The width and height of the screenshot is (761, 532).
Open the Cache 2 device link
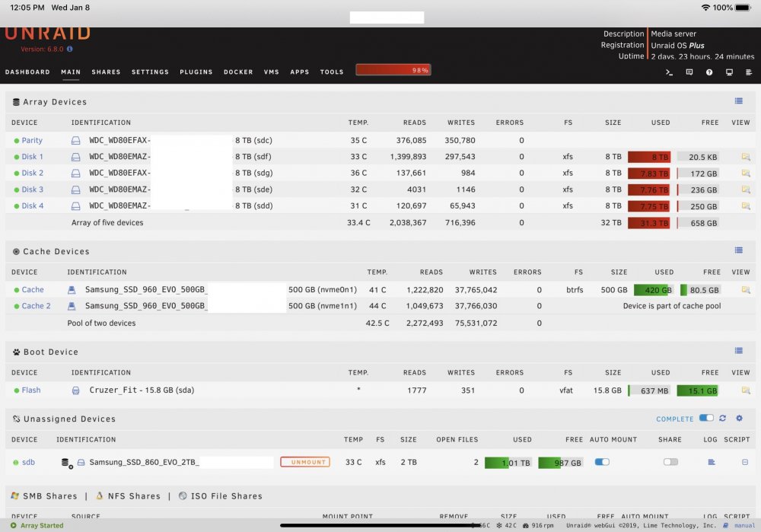click(36, 306)
